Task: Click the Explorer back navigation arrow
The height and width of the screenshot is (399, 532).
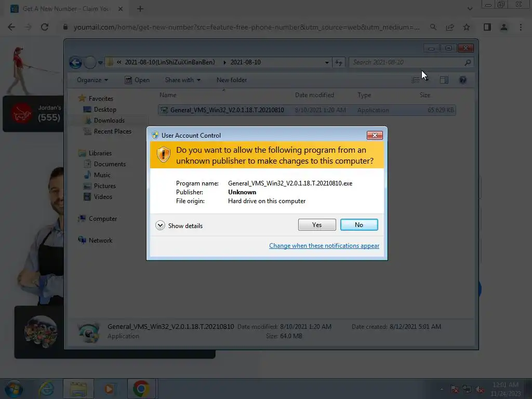Action: (75, 62)
